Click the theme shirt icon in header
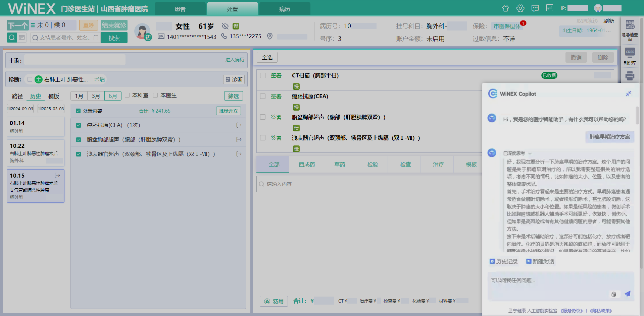Screen dimensions: 644x316 (505, 8)
